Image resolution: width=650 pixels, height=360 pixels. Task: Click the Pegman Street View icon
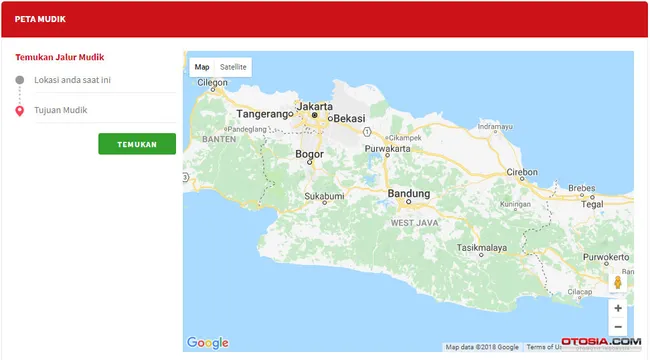[618, 283]
